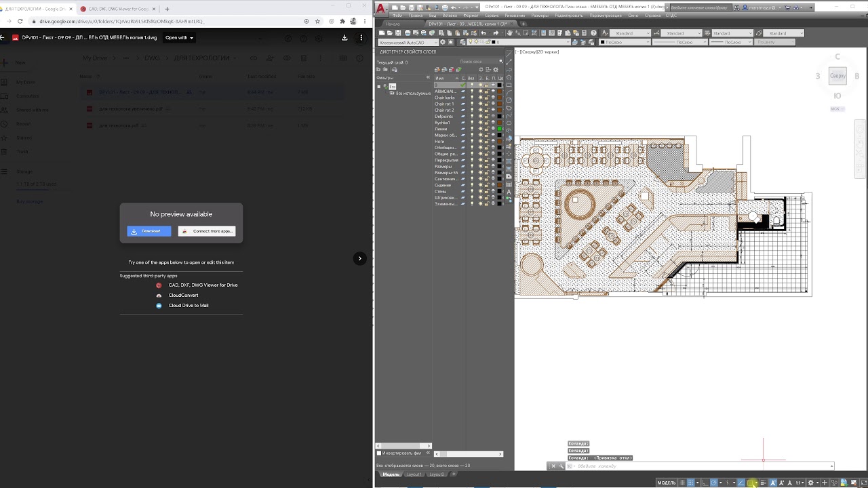Open the 'Формат' menu
The height and width of the screenshot is (488, 868).
coord(471,16)
